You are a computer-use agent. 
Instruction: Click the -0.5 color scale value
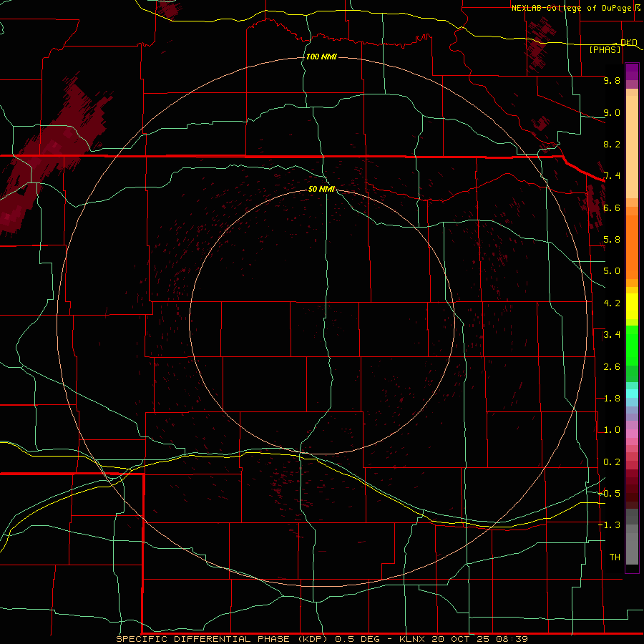pyautogui.click(x=610, y=494)
